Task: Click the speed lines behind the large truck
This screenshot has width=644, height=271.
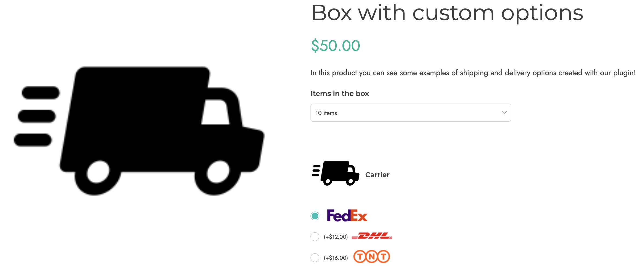Action: point(37,116)
